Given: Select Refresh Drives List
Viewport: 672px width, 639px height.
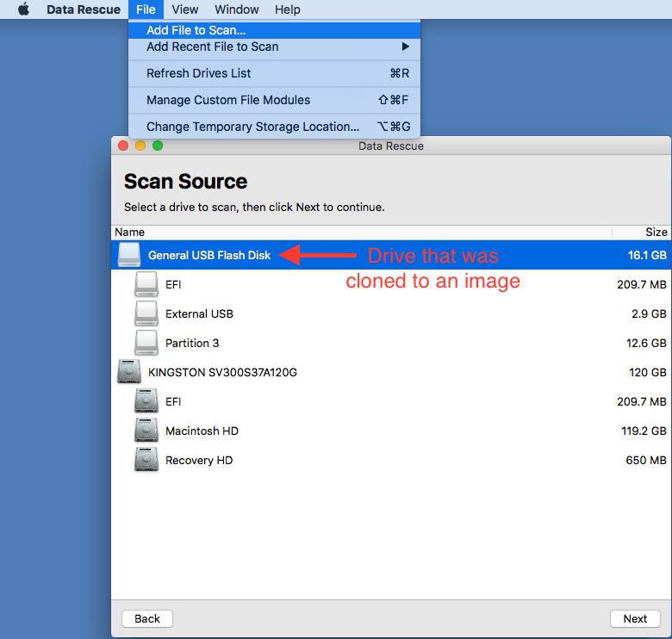Looking at the screenshot, I should (274, 73).
